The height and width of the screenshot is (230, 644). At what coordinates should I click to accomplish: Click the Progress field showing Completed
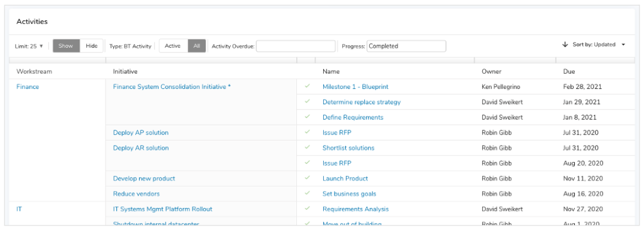point(406,46)
